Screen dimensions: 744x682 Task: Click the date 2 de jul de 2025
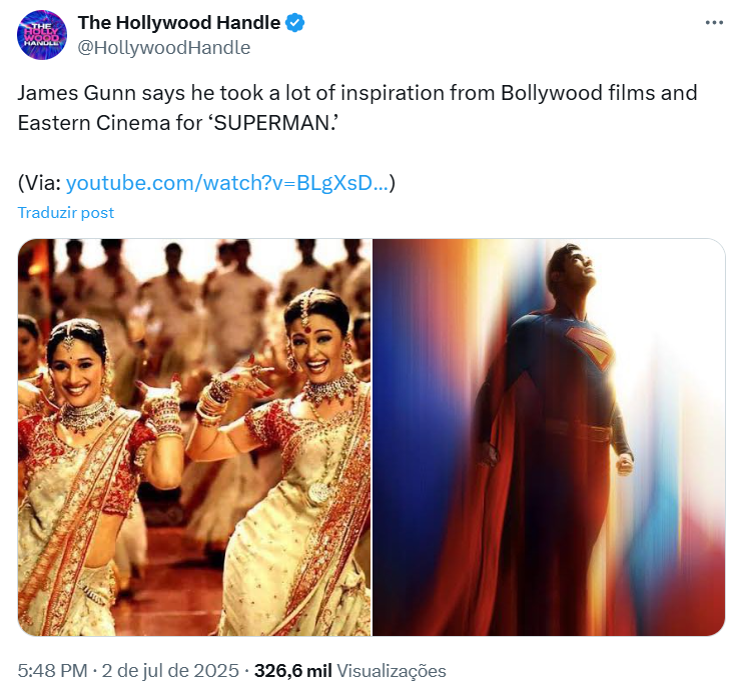(170, 671)
